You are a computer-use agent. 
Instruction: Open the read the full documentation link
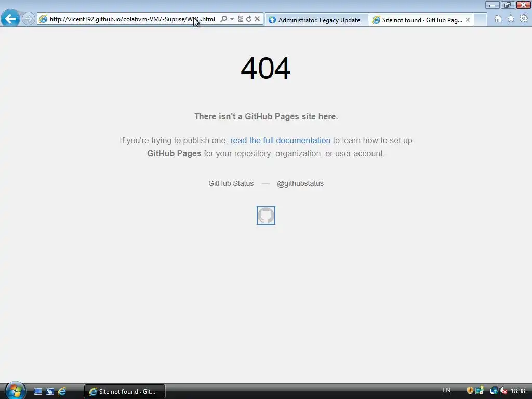coord(280,140)
